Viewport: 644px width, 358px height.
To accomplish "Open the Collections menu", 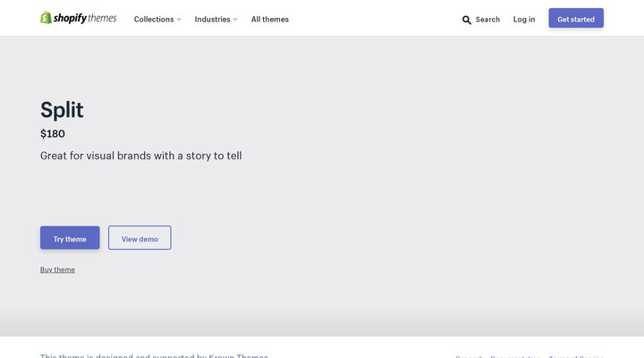I will (x=154, y=19).
